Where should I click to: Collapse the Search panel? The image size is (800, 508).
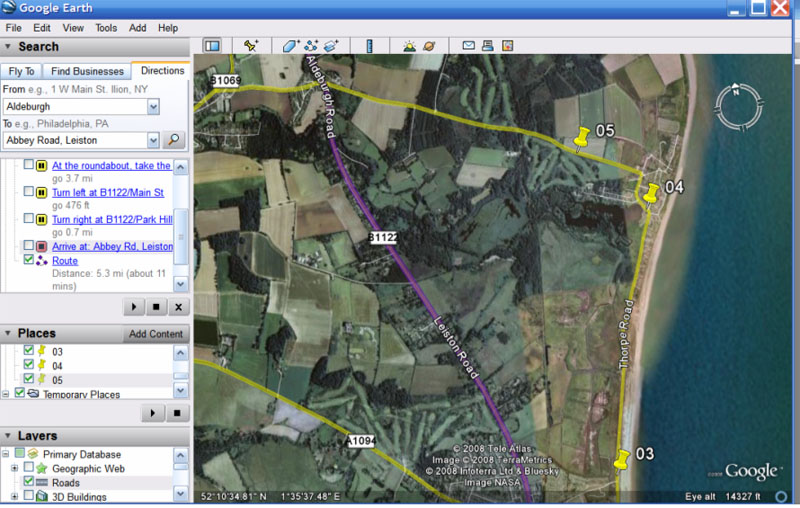pyautogui.click(x=8, y=46)
